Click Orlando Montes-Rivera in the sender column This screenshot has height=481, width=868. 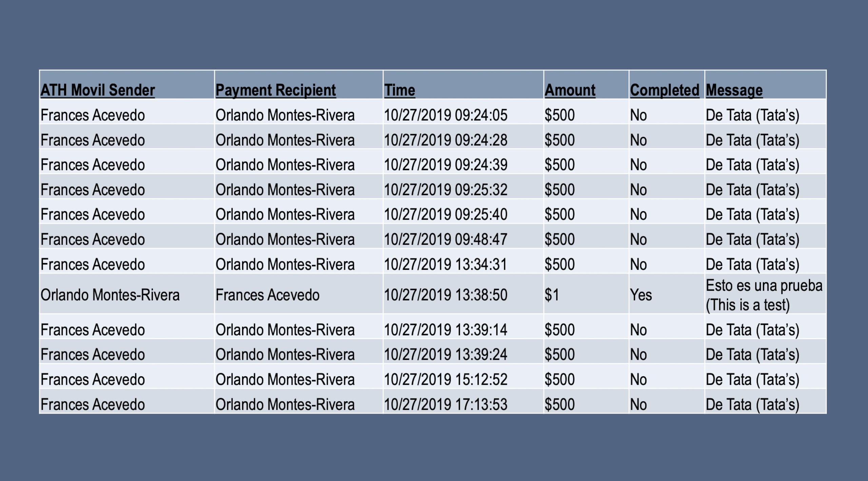click(110, 295)
